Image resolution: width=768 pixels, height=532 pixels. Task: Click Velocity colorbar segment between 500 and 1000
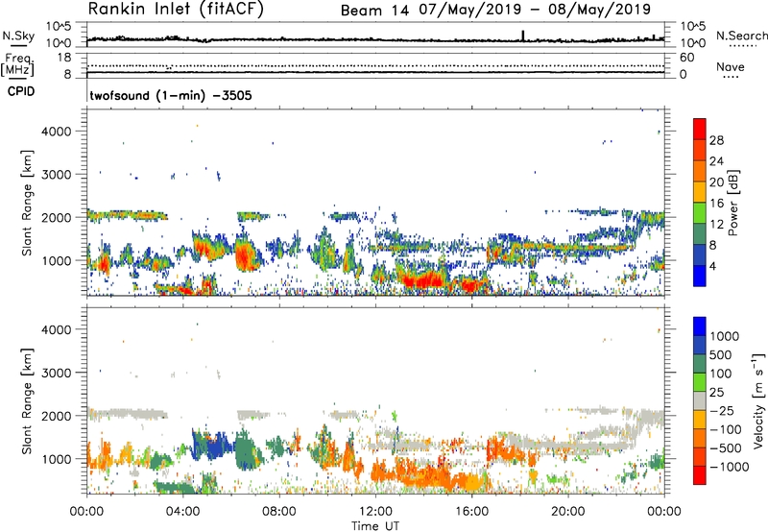tap(700, 345)
